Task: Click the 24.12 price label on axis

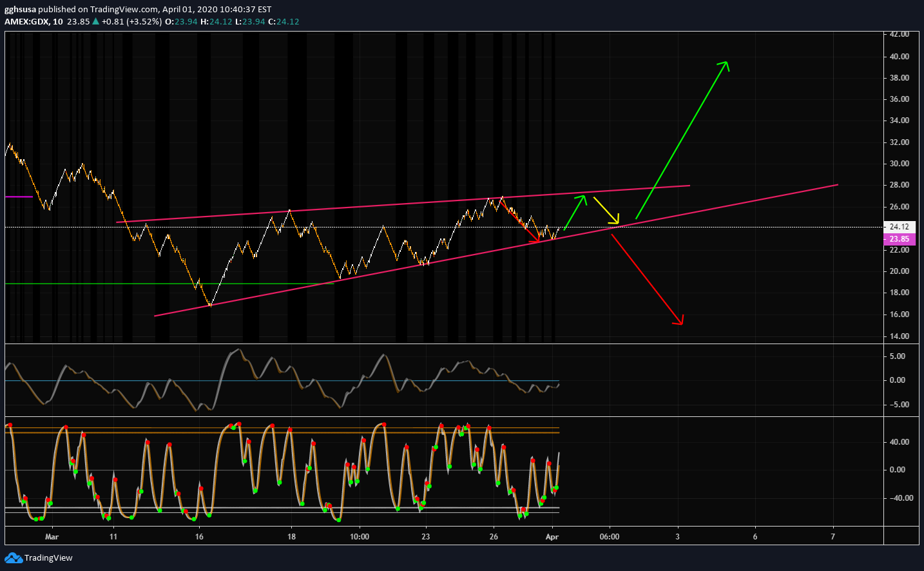Action: point(900,227)
